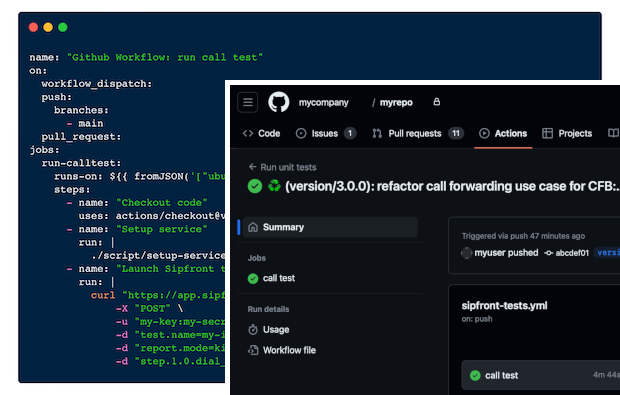The image size is (620, 395).
Task: Click the green success check beside run title
Action: click(x=255, y=186)
